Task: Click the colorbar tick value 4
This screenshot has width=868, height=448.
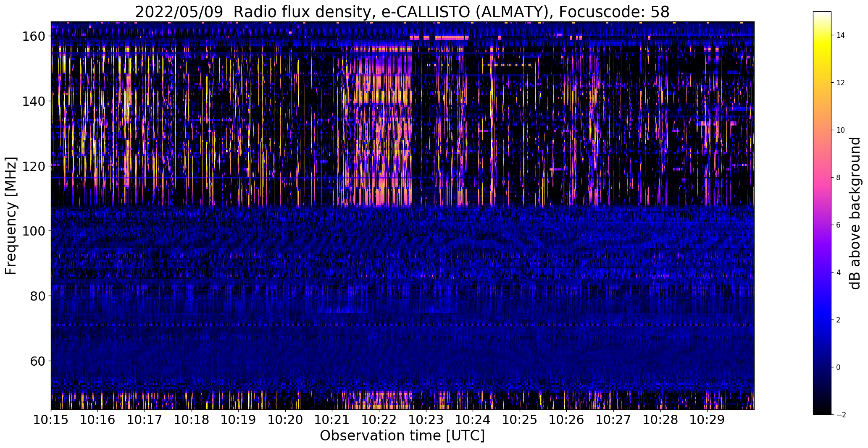Action: pyautogui.click(x=839, y=272)
